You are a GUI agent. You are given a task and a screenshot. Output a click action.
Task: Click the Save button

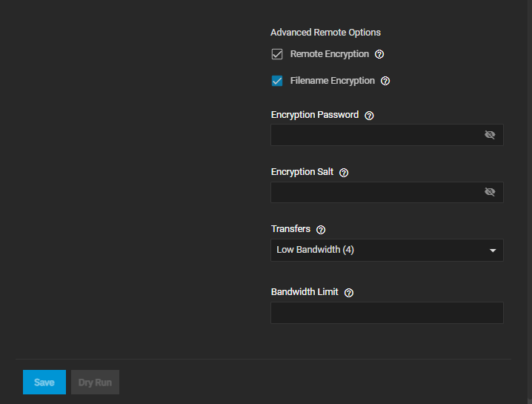point(44,383)
